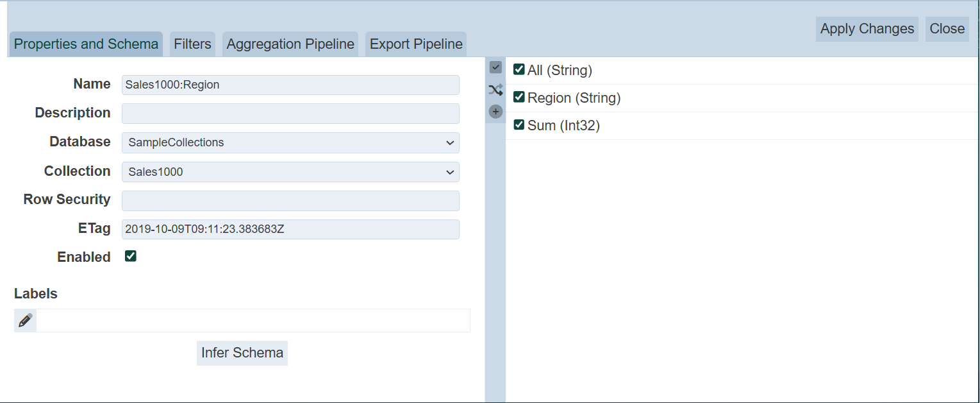Screen dimensions: 980x403
Task: Click into the Name text field
Action: coord(290,85)
